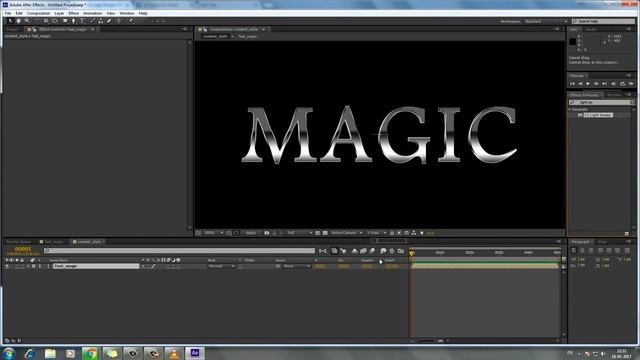
Task: Open the 1 View layout dropdown
Action: [x=376, y=233]
